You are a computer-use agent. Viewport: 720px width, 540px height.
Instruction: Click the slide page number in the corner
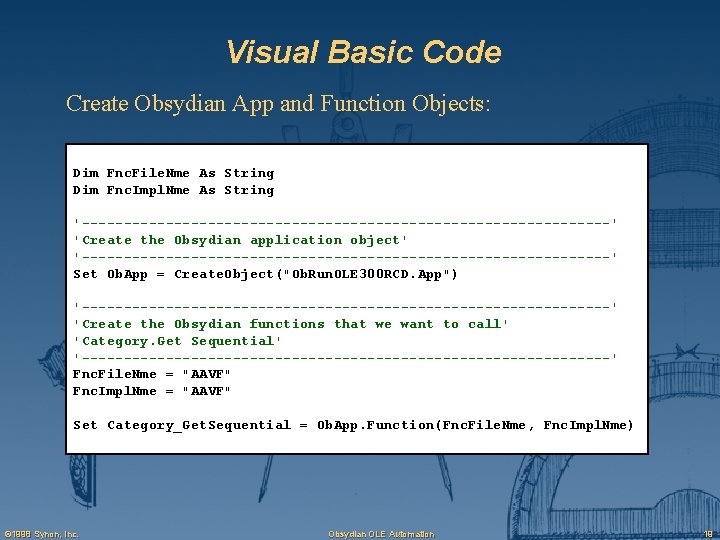709,534
